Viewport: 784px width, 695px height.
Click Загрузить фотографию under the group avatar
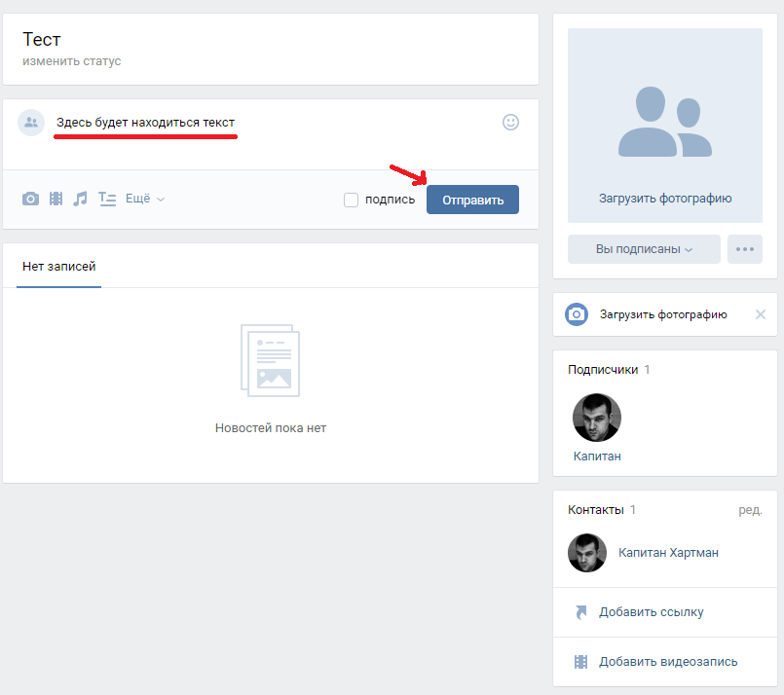[665, 199]
